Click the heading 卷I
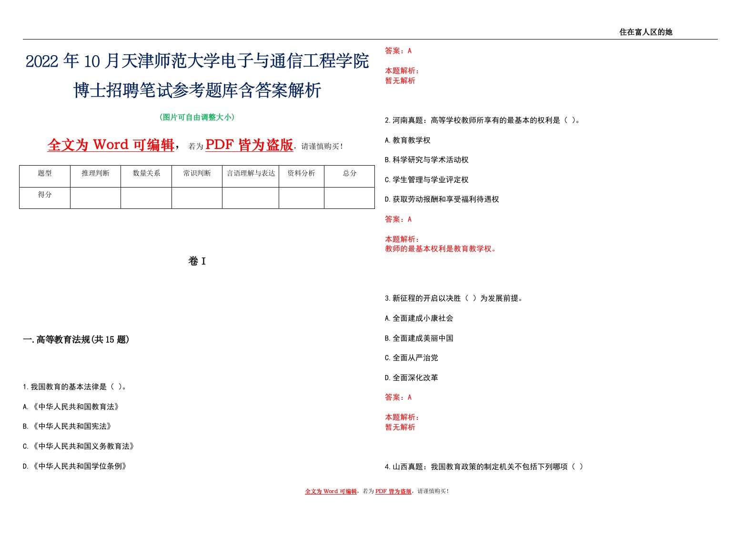Screen dimensions: 756x534 (x=197, y=261)
